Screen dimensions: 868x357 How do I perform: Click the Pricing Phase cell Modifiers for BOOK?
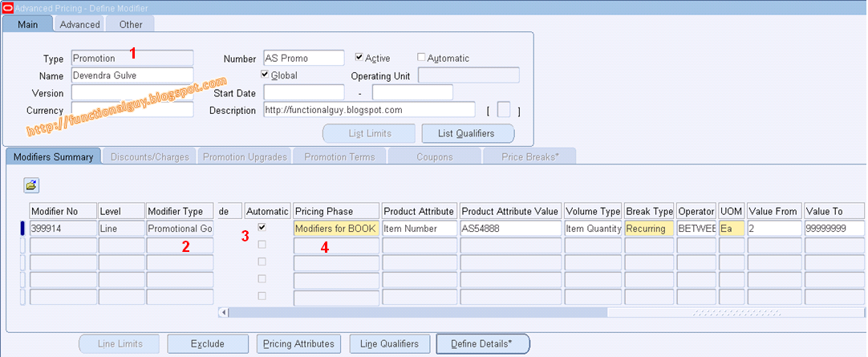click(337, 228)
